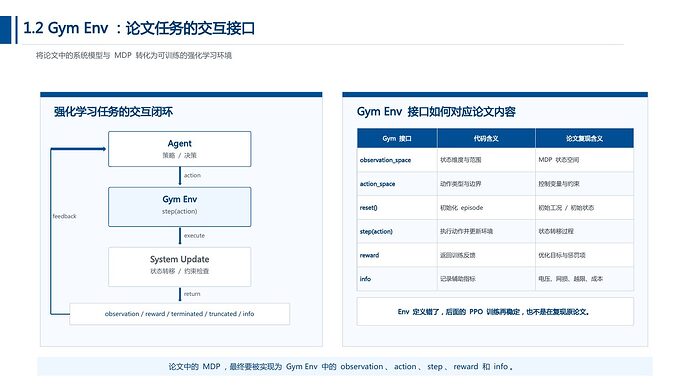This screenshot has height=388, width=690.
Task: Click the '控制变量与约束' cell
Action: pos(584,184)
